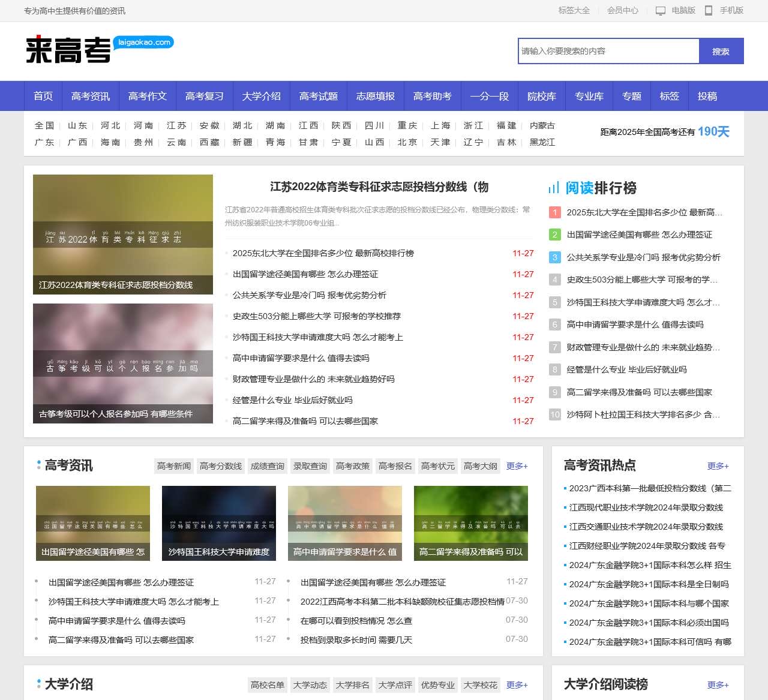Switch to the 高考分数线 tab
The width and height of the screenshot is (768, 700).
click(x=220, y=466)
